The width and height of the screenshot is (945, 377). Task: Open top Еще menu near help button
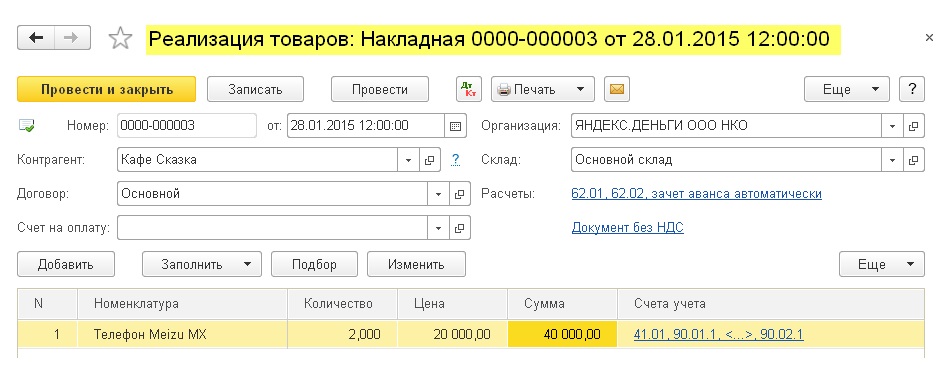(x=846, y=90)
